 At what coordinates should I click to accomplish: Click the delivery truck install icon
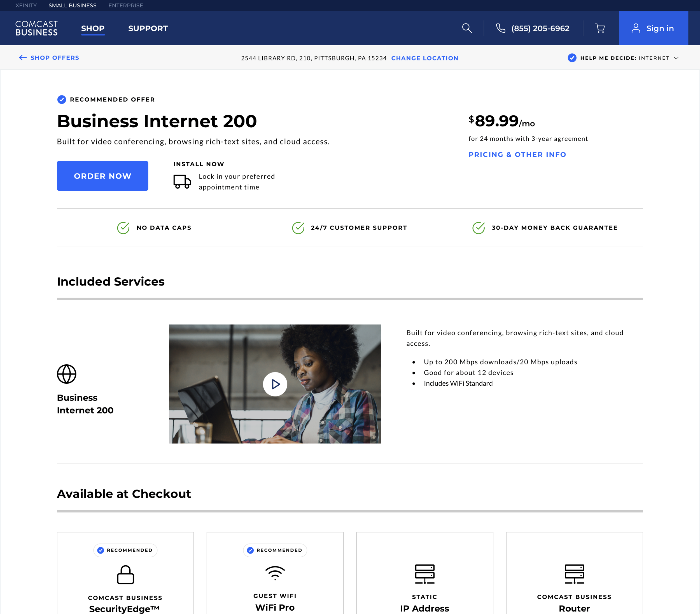pyautogui.click(x=182, y=181)
